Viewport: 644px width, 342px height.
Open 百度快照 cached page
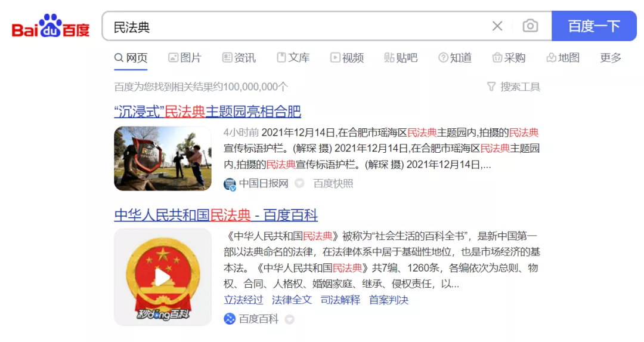(333, 184)
